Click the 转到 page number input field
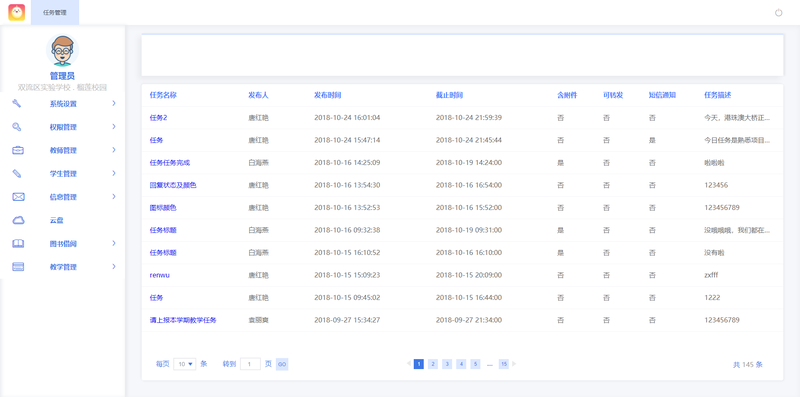Screen dimensions: 800x397 [x=250, y=364]
